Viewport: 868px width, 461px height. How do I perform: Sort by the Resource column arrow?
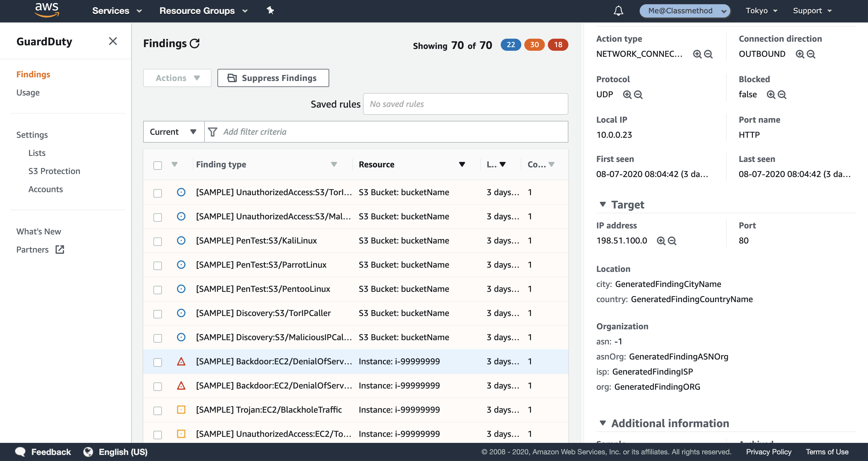(462, 164)
